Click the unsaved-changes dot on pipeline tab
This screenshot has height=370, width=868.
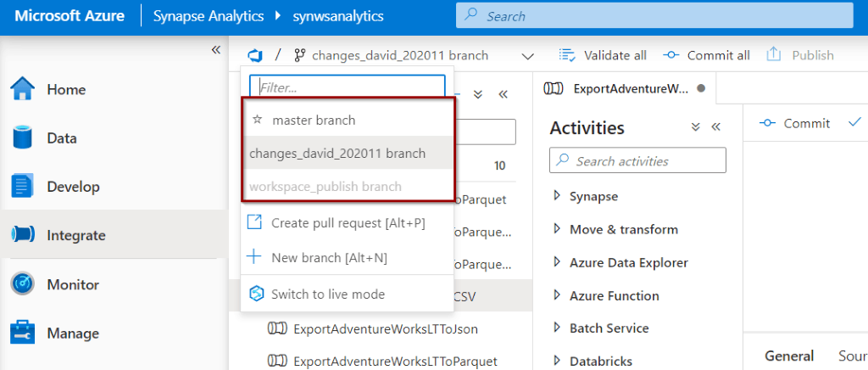coord(701,88)
